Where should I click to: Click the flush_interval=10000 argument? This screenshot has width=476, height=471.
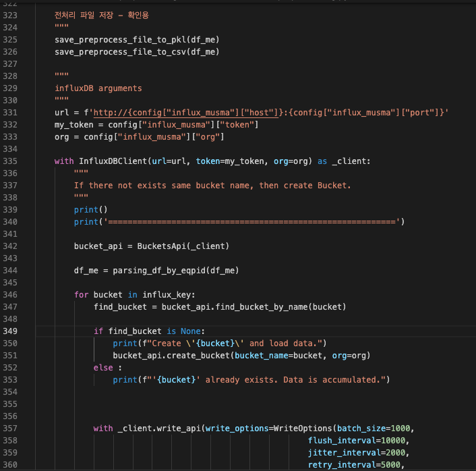[x=357, y=441]
